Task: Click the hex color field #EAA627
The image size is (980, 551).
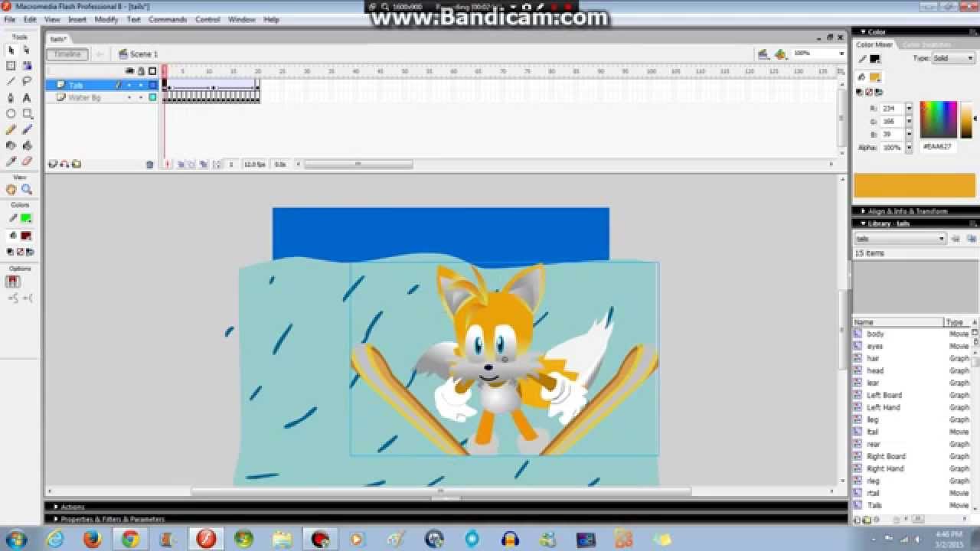Action: pos(939,146)
